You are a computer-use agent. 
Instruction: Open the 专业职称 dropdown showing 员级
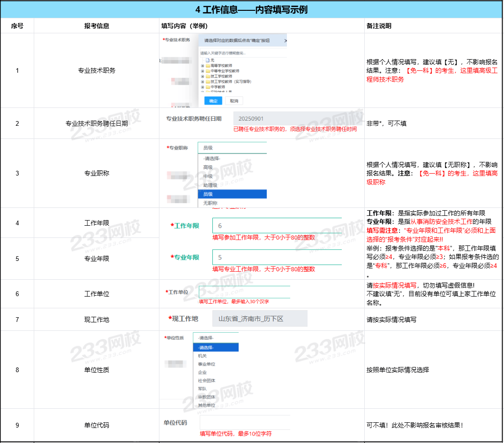pos(232,148)
